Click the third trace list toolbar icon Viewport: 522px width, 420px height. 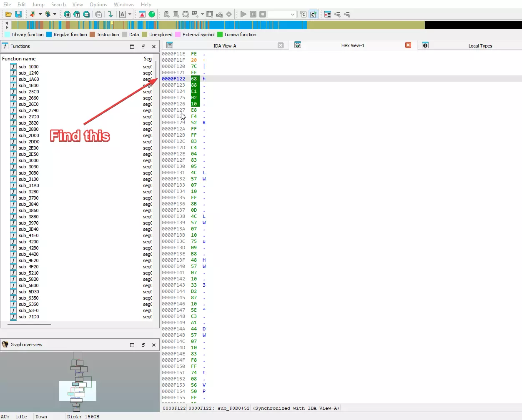[347, 14]
